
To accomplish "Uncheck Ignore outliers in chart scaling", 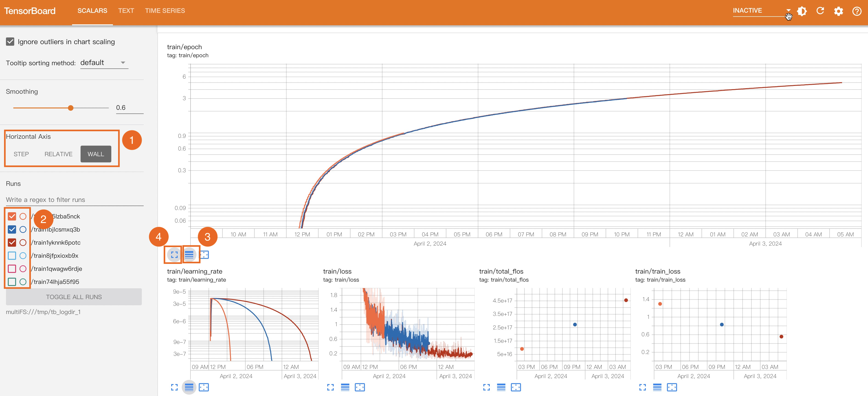I will click(x=10, y=42).
